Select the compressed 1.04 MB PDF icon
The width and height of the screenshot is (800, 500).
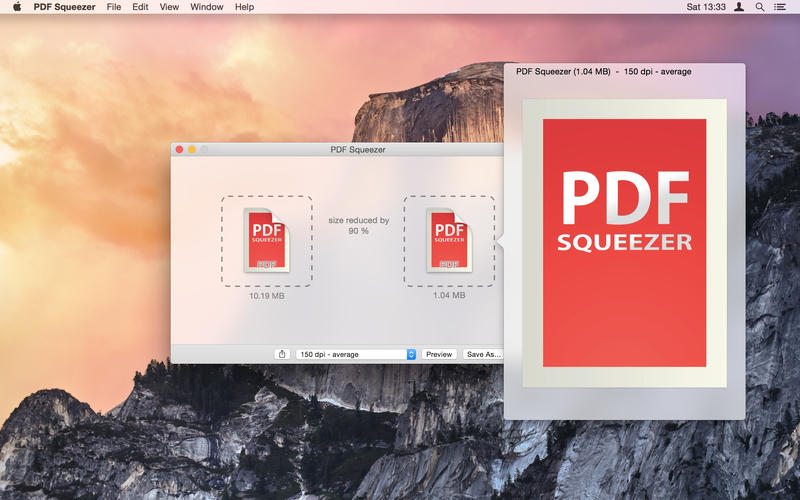pyautogui.click(x=449, y=240)
